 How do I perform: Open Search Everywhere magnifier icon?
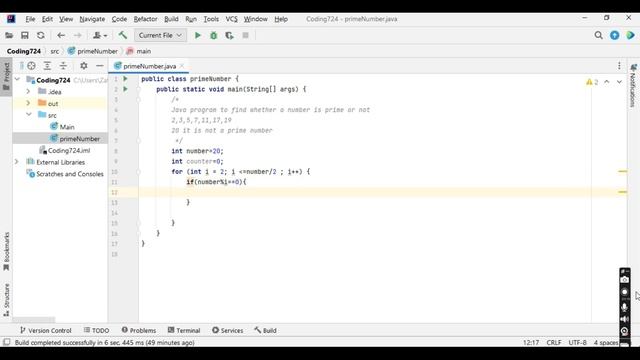tap(598, 36)
